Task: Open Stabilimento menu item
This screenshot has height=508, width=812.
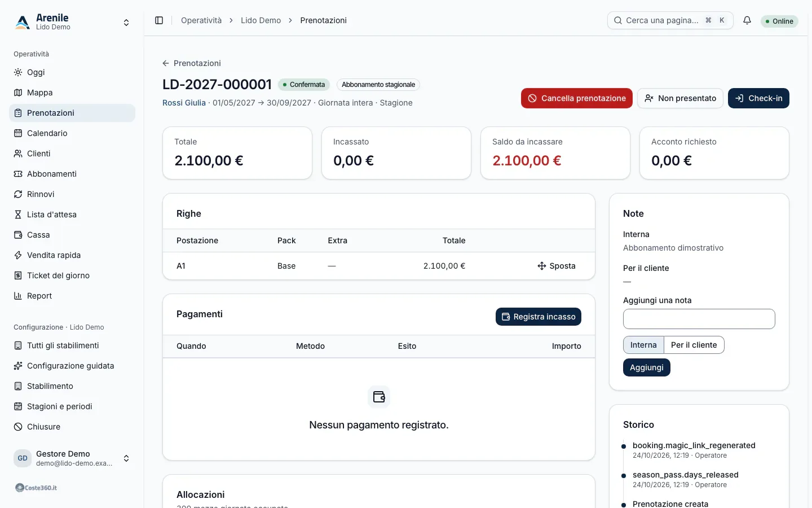Action: (72, 386)
